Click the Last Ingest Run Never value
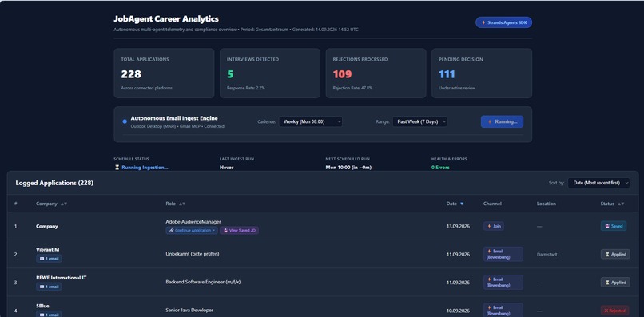Image resolution: width=644 pixels, height=317 pixels. (x=226, y=168)
